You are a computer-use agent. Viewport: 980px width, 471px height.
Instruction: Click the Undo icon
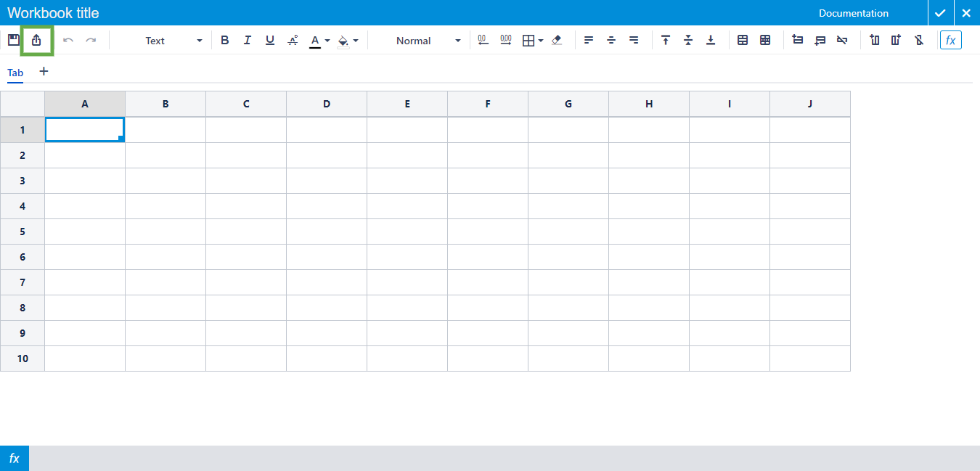click(x=68, y=40)
